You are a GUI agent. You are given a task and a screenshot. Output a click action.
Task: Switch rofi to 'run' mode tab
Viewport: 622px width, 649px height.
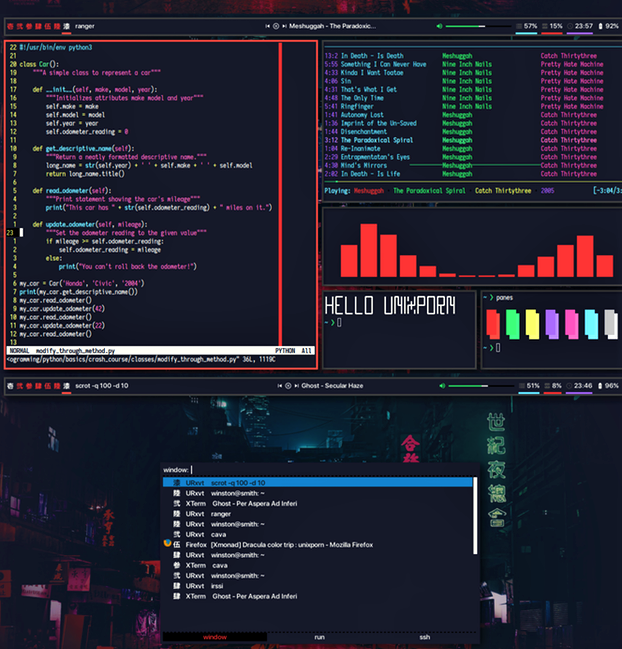(319, 637)
